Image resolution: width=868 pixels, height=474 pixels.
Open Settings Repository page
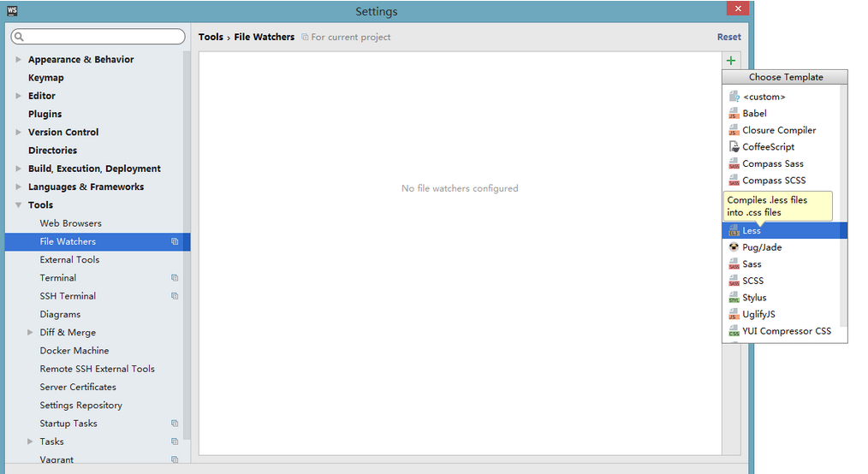(x=80, y=406)
